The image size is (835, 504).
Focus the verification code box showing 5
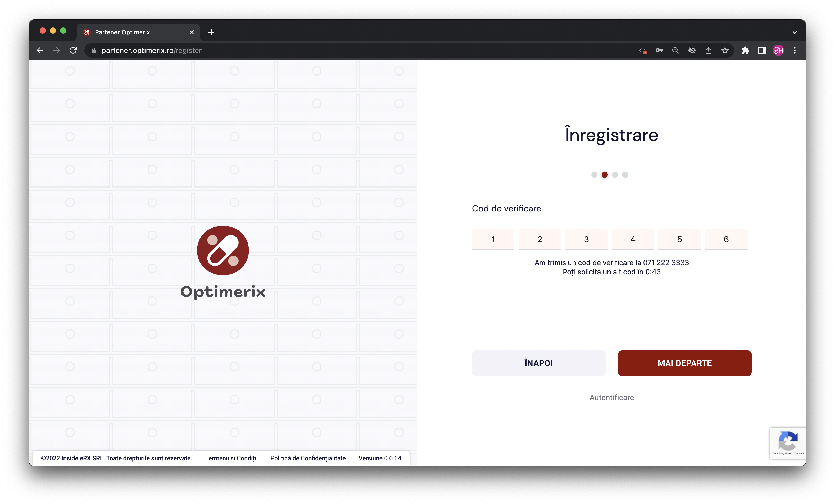coord(679,239)
